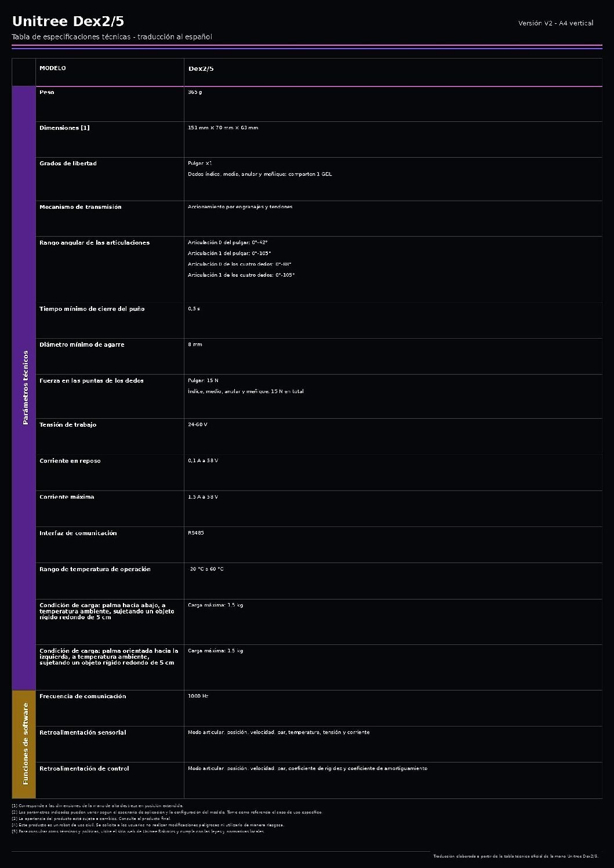This screenshot has height=868, width=614.
Task: Click footnote [5] about Unitree Robotics website
Action: (138, 831)
